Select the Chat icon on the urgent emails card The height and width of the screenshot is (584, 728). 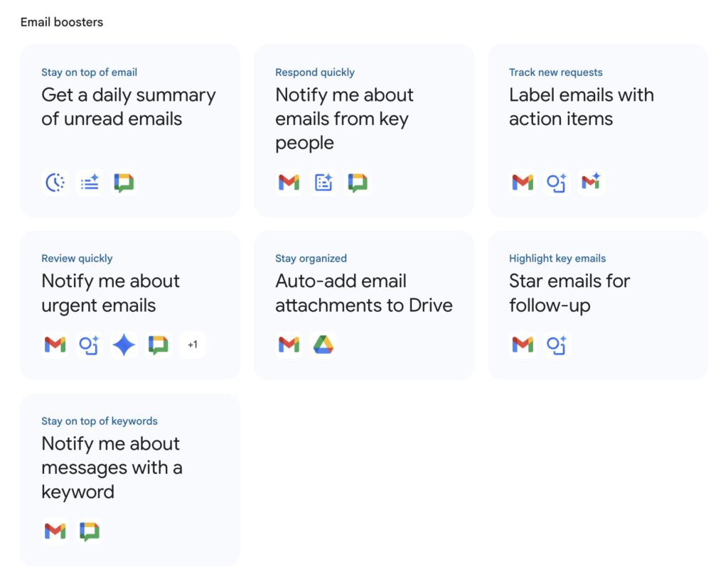tap(158, 345)
